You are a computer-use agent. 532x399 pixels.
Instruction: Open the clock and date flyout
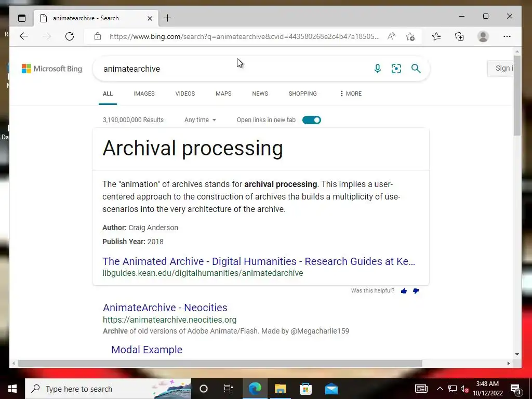point(487,389)
